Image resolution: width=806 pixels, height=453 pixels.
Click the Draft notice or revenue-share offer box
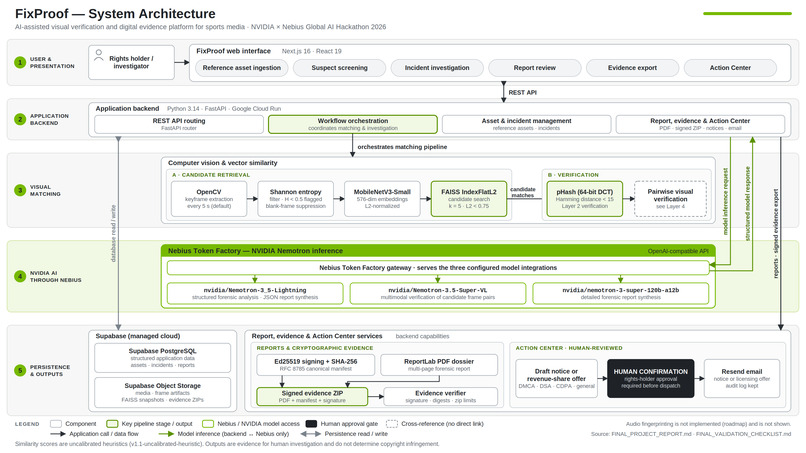click(556, 378)
